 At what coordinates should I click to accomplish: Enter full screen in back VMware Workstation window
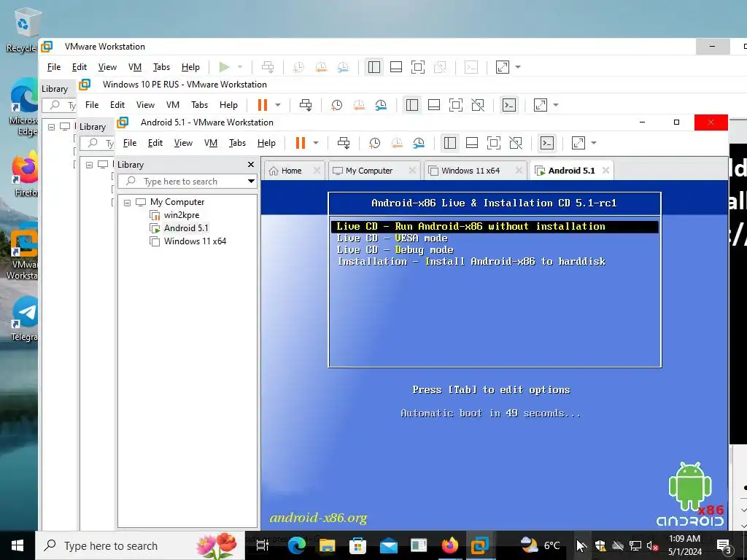[418, 67]
